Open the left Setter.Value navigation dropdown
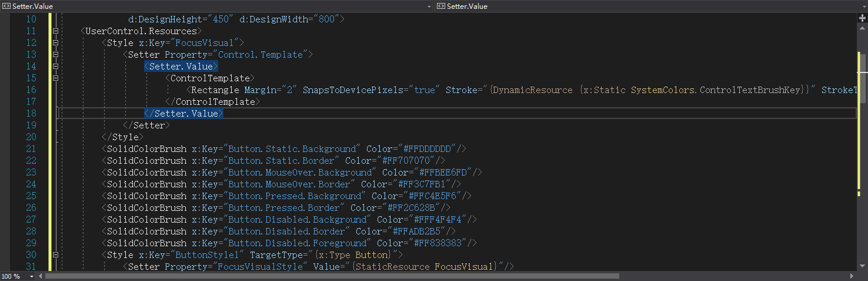 [x=429, y=6]
